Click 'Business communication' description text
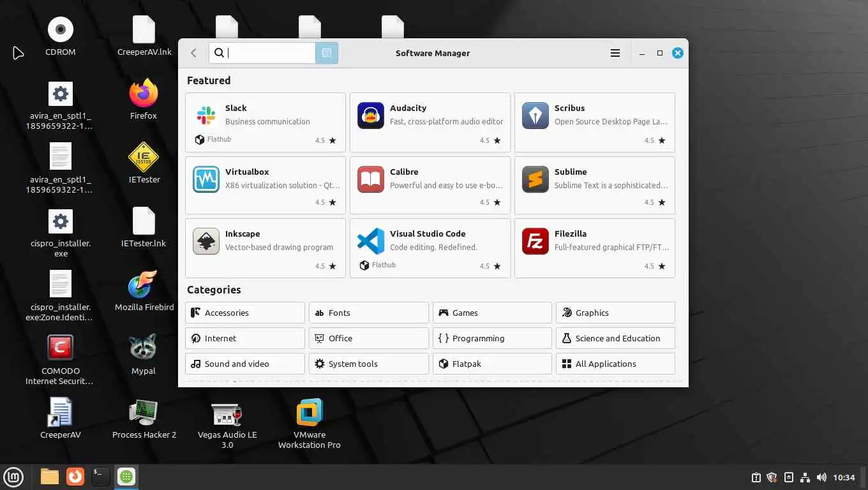Screen dimensions: 868x490 [x=267, y=121]
